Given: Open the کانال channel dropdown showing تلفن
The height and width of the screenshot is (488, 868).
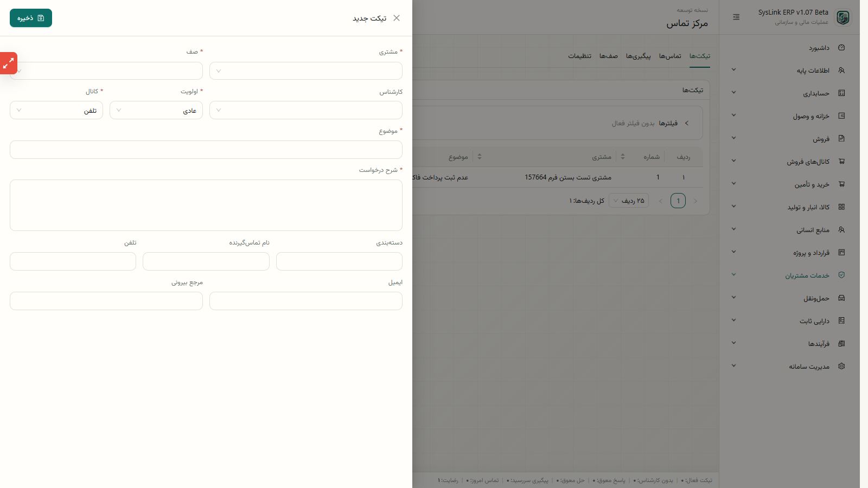Looking at the screenshot, I should click(x=56, y=110).
